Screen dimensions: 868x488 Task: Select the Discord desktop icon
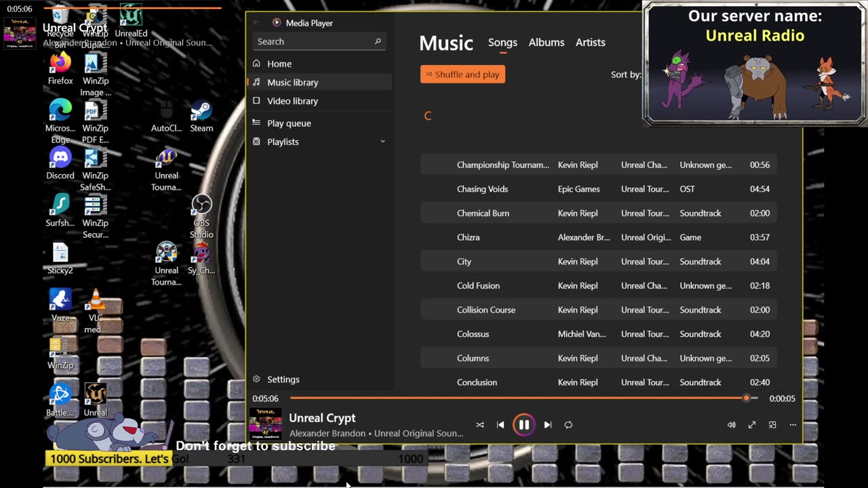click(x=60, y=163)
